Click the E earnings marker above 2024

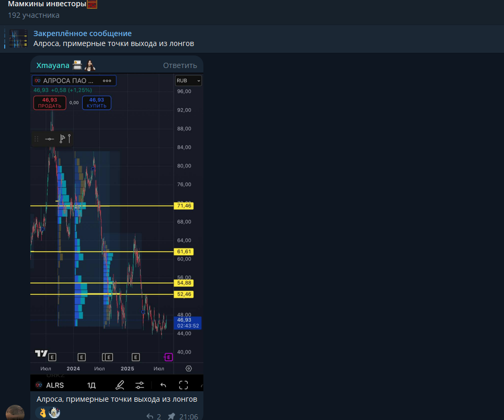click(82, 357)
